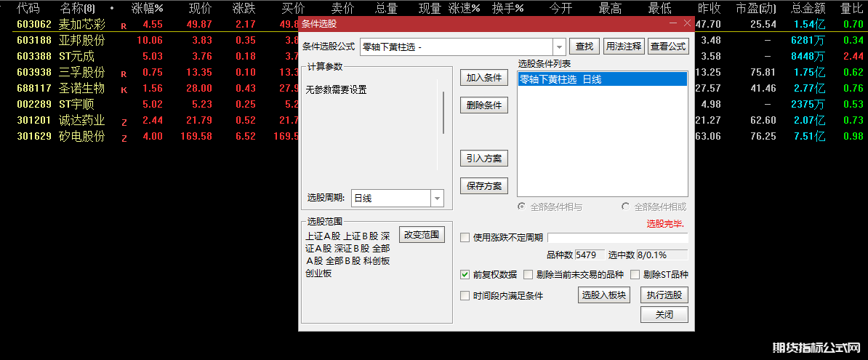Expand the 选股周期 日线 dropdown
The width and height of the screenshot is (868, 360).
coord(438,199)
